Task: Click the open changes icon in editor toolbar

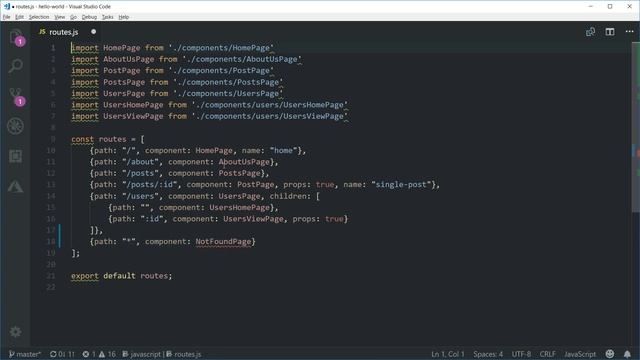Action: click(x=590, y=32)
